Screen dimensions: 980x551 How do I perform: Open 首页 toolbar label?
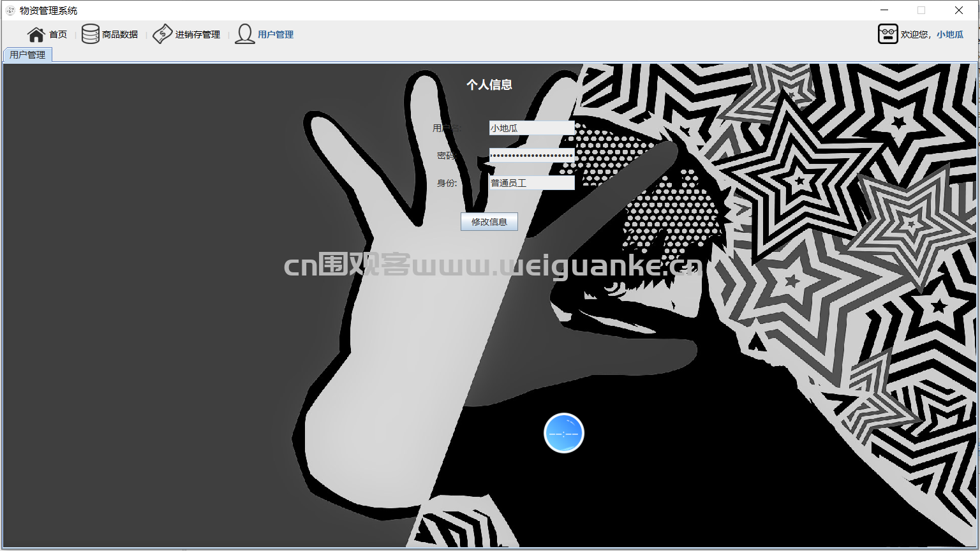coord(58,34)
